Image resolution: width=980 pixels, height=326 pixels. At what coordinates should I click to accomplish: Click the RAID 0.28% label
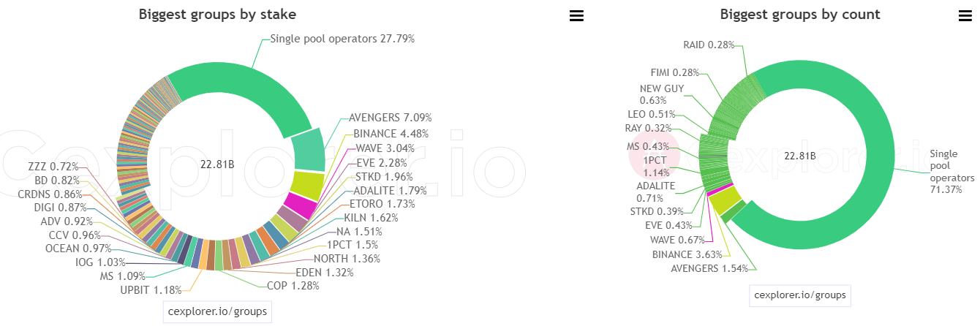[x=709, y=45]
